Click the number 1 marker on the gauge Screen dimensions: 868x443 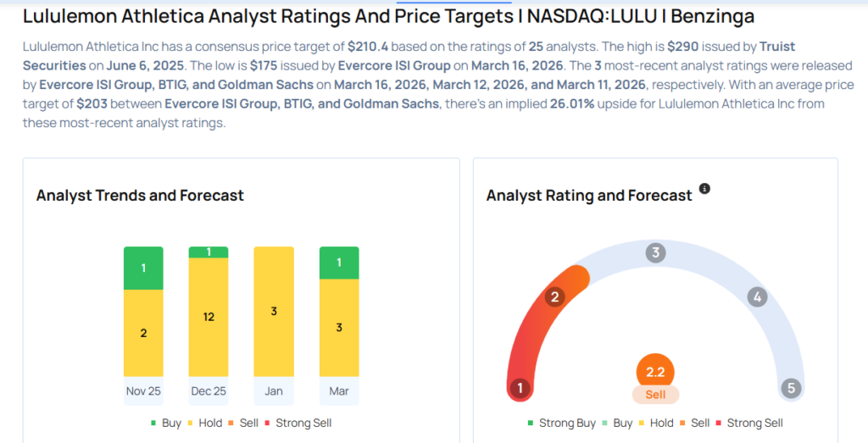(519, 389)
